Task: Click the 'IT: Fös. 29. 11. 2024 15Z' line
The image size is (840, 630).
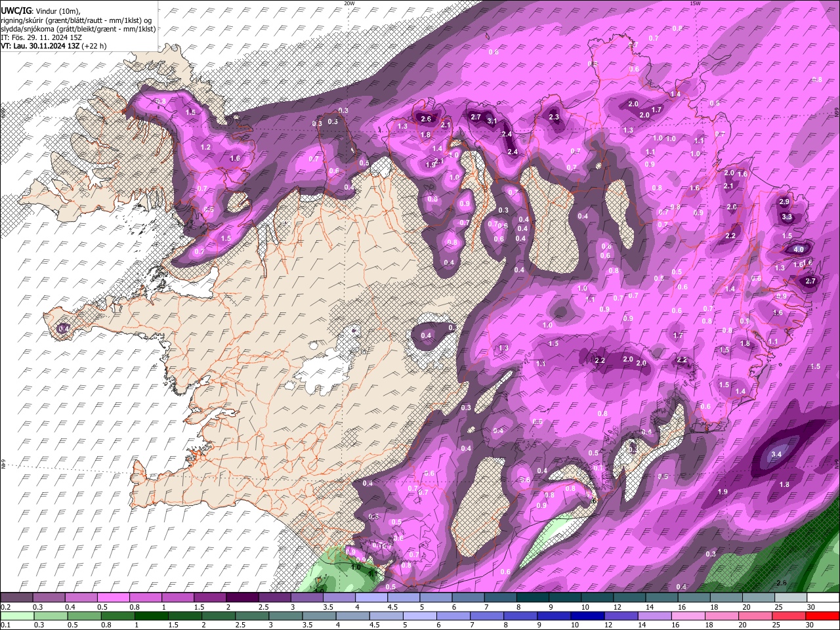Action: [x=41, y=37]
